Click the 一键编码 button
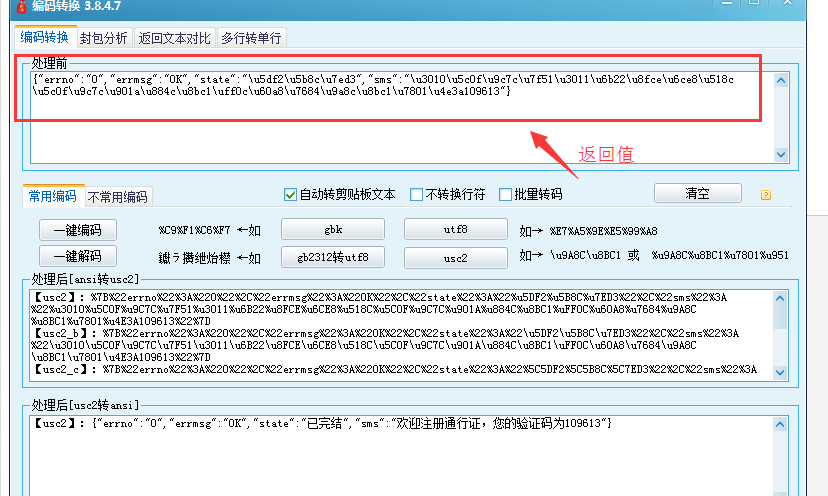 78,230
